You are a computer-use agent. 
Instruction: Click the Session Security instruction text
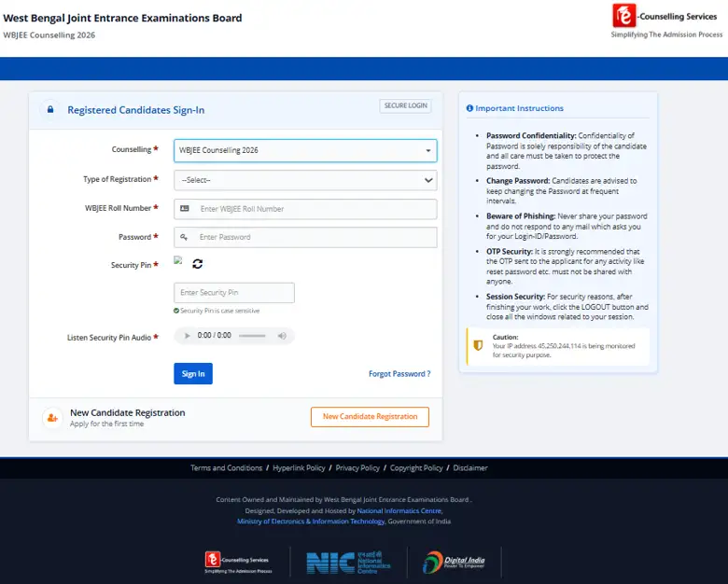pyautogui.click(x=567, y=306)
